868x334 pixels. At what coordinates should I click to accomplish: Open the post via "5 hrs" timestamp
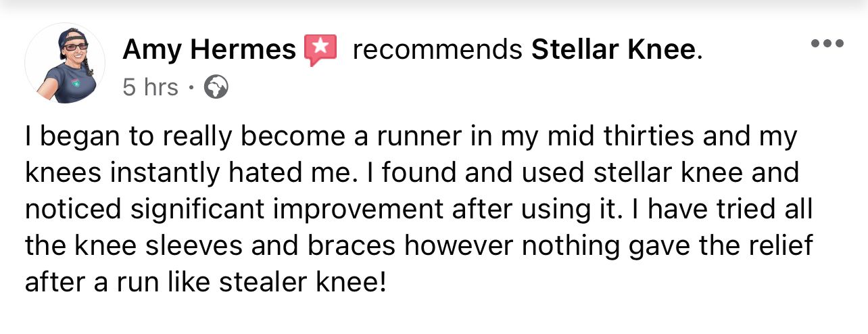tap(150, 88)
